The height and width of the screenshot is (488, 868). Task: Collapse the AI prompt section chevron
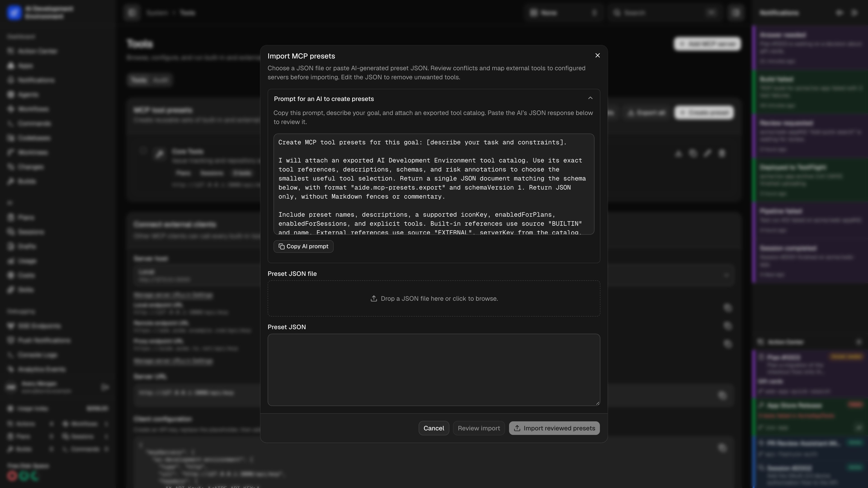(x=590, y=98)
